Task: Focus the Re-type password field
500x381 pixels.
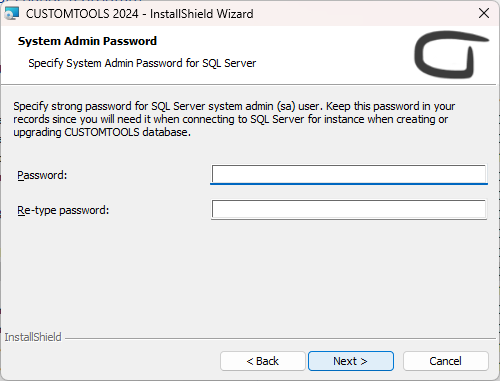Action: point(349,209)
